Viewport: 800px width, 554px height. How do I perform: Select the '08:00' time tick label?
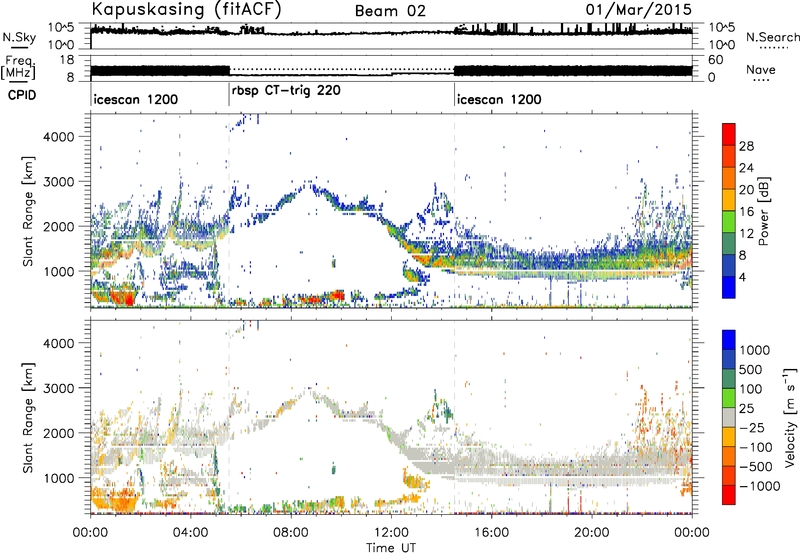(291, 533)
